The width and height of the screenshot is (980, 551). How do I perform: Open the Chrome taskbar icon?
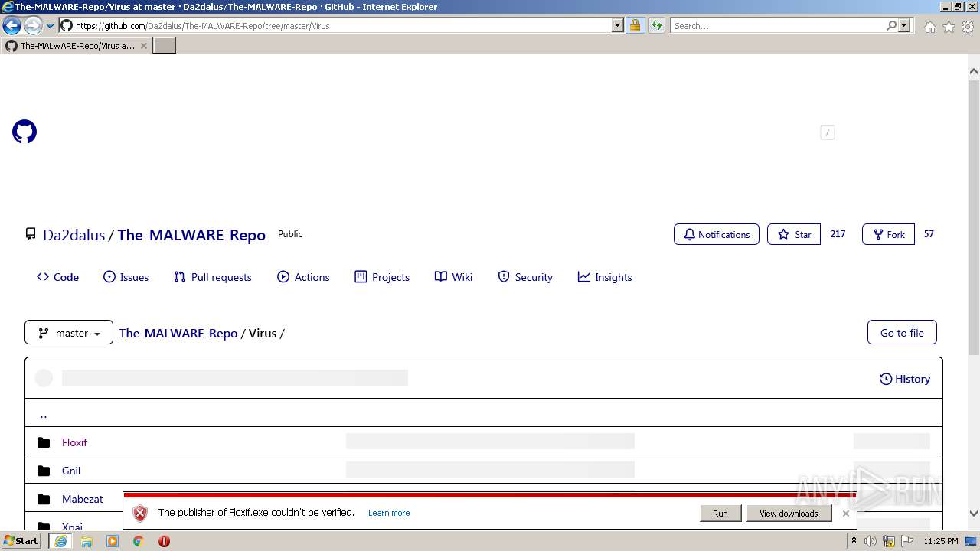click(139, 541)
